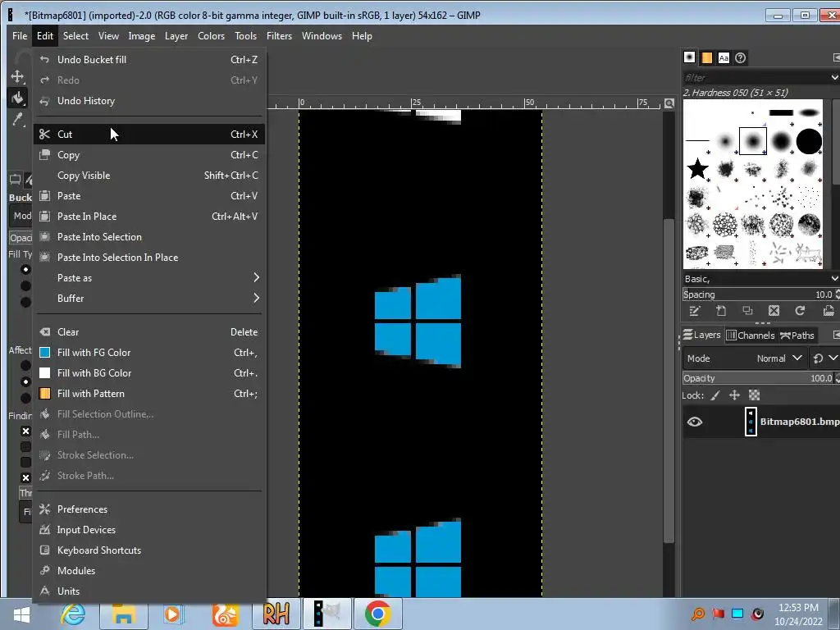Image resolution: width=840 pixels, height=630 pixels.
Task: Open brush as image icon
Action: click(829, 311)
